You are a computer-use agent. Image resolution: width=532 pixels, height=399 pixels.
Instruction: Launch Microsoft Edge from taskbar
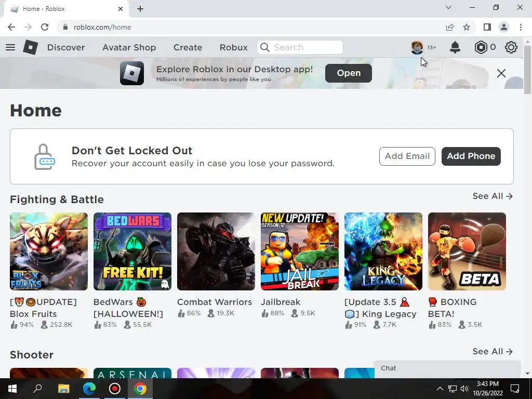pyautogui.click(x=89, y=389)
